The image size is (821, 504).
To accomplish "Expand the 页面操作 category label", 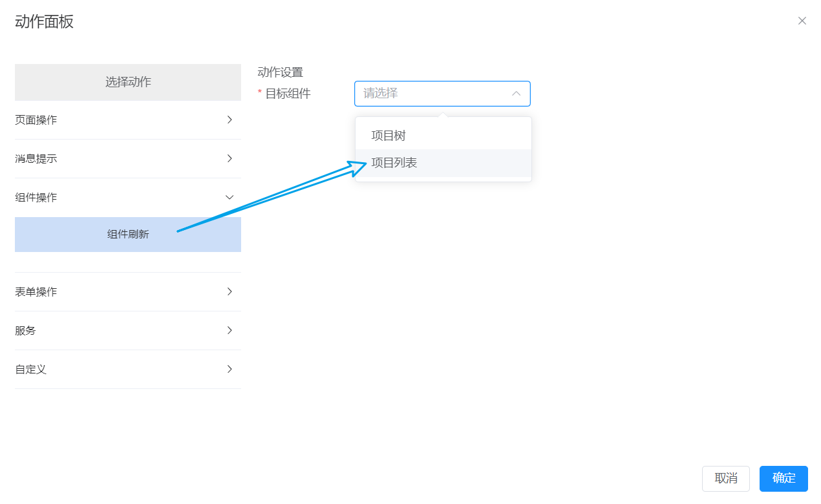I will [36, 120].
